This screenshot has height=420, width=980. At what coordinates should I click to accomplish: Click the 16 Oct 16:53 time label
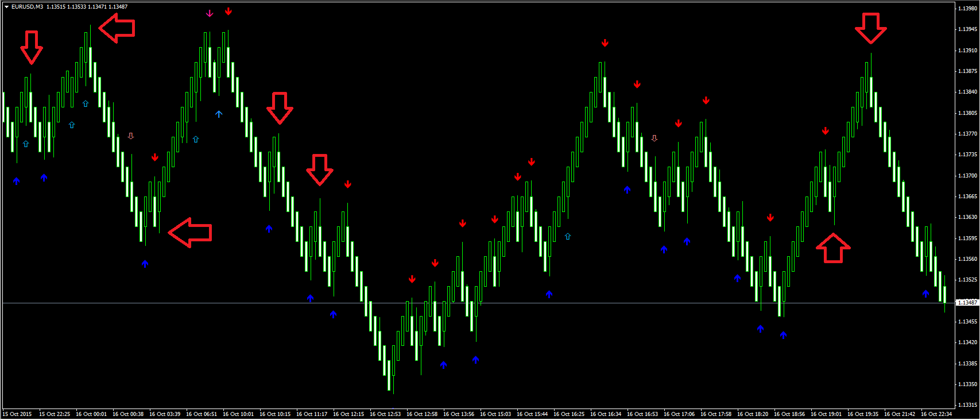tap(642, 414)
